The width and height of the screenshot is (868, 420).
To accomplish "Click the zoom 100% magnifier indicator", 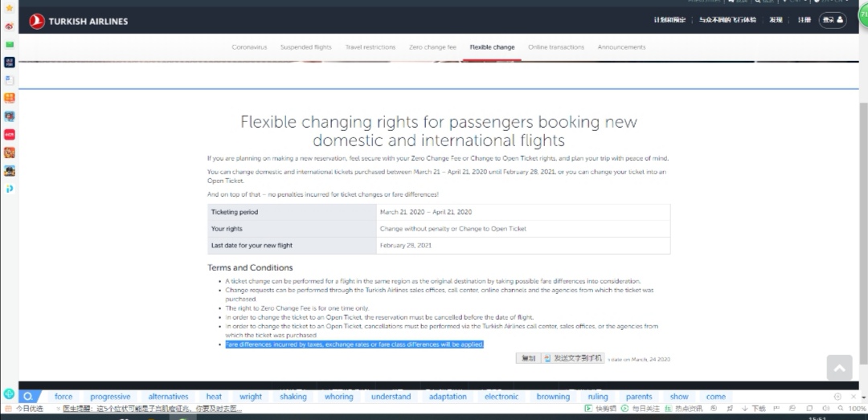I will 853,409.
